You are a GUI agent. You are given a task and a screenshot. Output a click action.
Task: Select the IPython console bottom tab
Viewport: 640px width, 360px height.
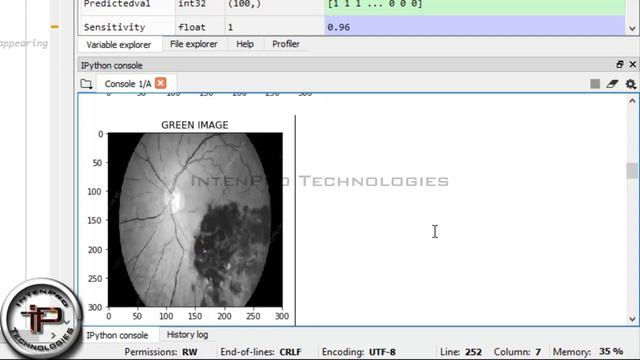[x=117, y=335]
